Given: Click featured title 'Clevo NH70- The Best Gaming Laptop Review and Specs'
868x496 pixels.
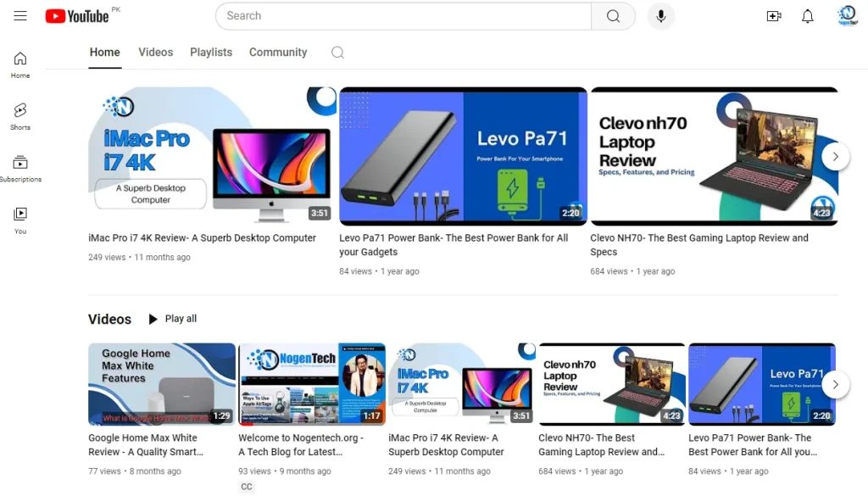Looking at the screenshot, I should (699, 245).
